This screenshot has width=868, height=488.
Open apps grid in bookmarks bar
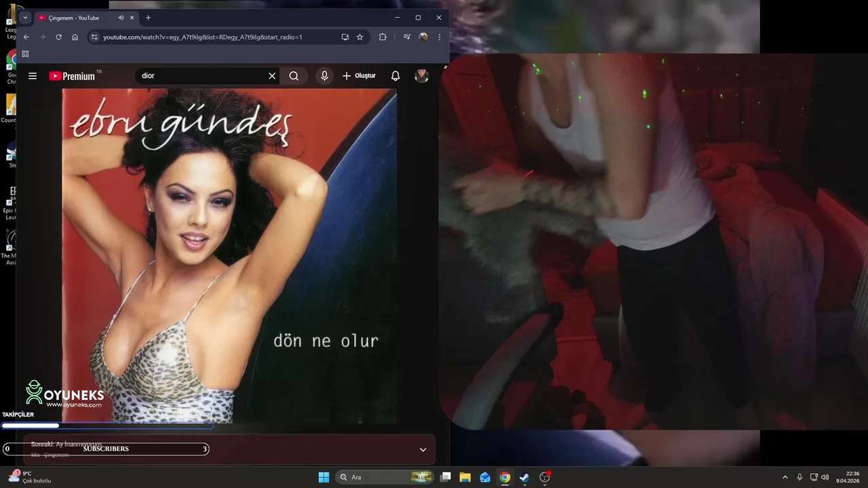pyautogui.click(x=25, y=54)
